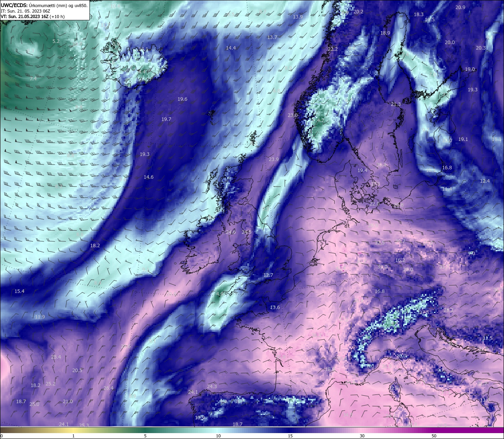
Task: Click the 19.4 value near Denmark
Action: [x=362, y=170]
